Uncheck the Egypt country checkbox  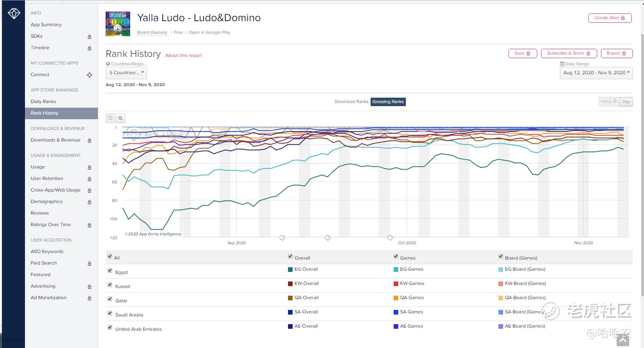pyautogui.click(x=110, y=271)
